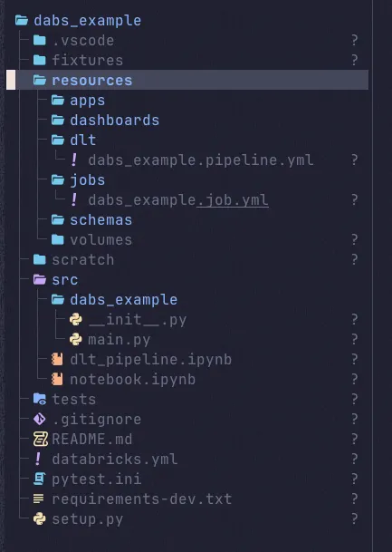Click the text file icon beside requirements-dev.txt
The height and width of the screenshot is (552, 392).
(x=38, y=499)
